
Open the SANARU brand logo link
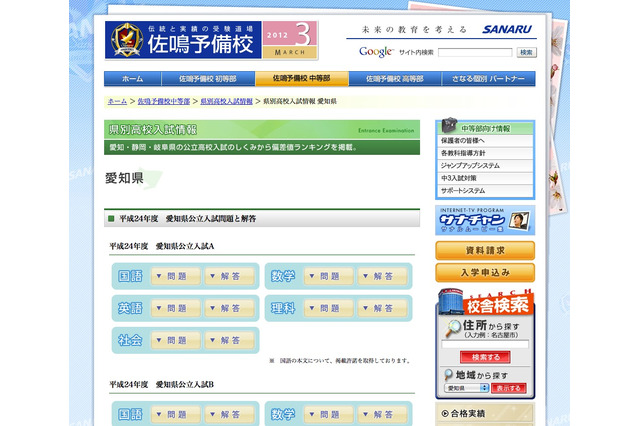pyautogui.click(x=507, y=29)
